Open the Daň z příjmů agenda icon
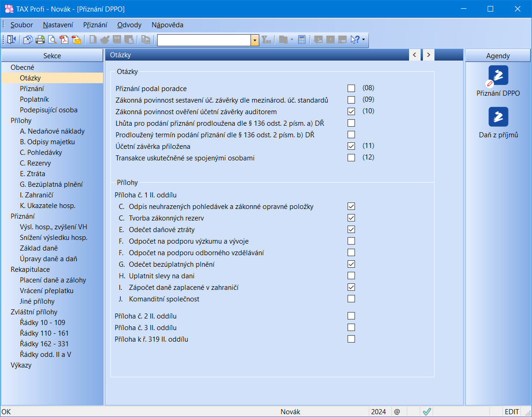 pos(498,117)
